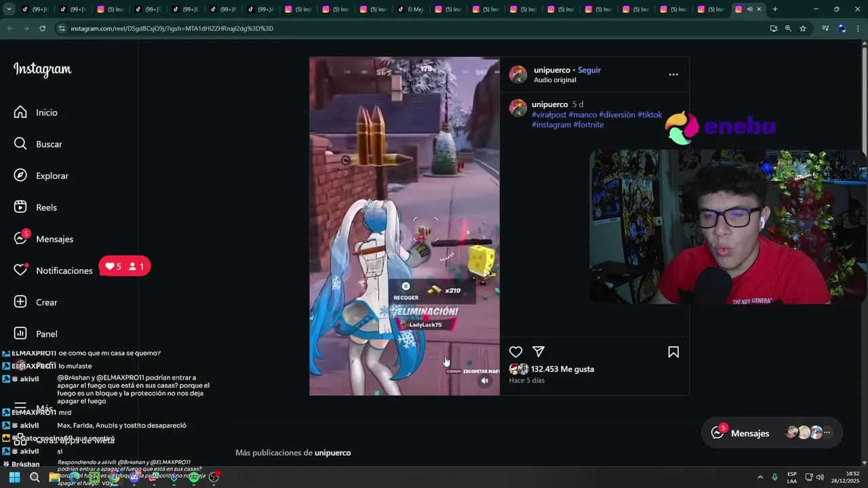Viewport: 868px width, 488px height.
Task: Click the reel video to pause
Action: tap(404, 226)
